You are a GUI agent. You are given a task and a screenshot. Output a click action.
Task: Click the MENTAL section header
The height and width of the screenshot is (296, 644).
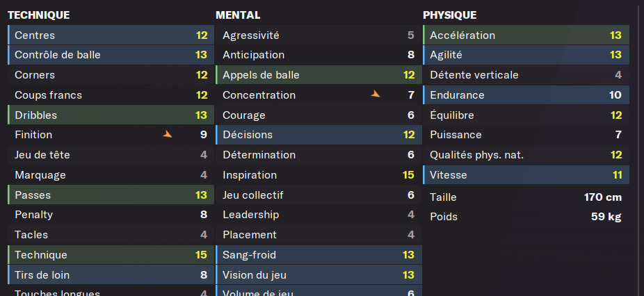point(238,15)
